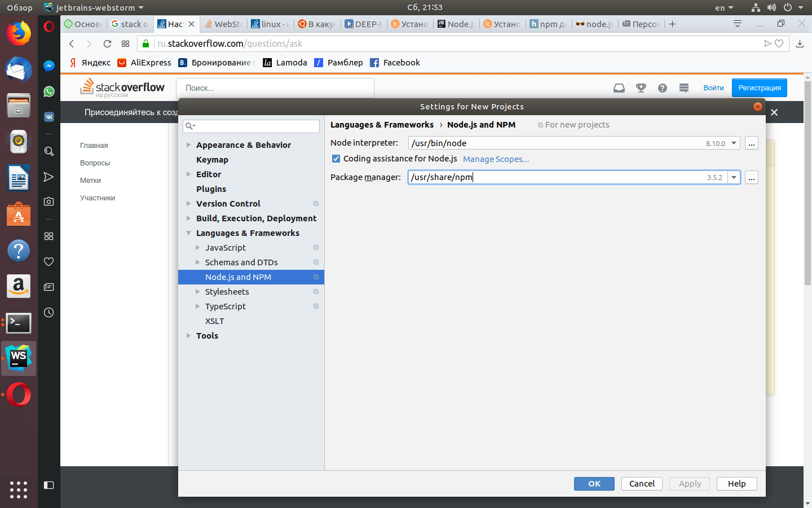Image resolution: width=812 pixels, height=508 pixels.
Task: Open the Speed Dial grid button
Action: coord(125,43)
